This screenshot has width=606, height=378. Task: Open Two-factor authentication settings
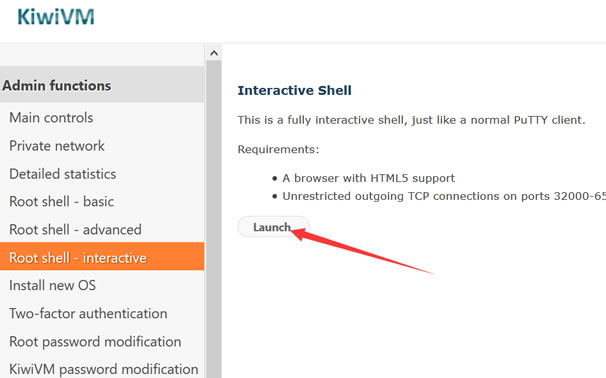pos(88,313)
